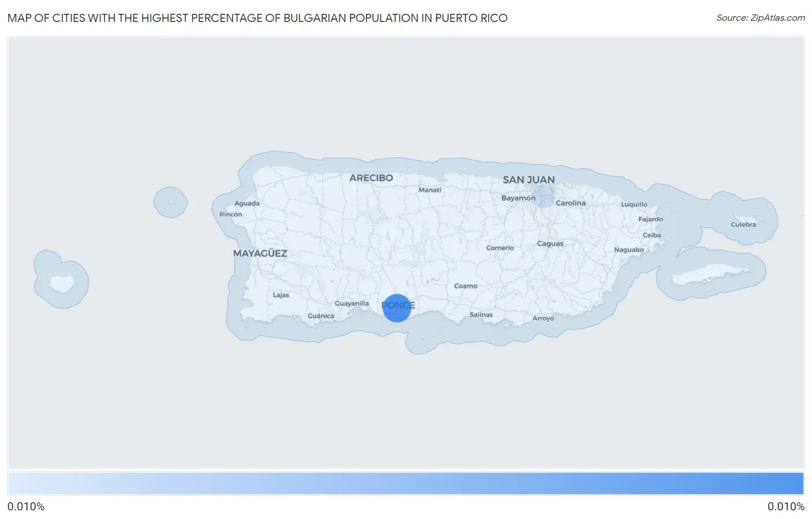Click the Comerío map label
Viewport: 812px width, 519px height.
[500, 248]
